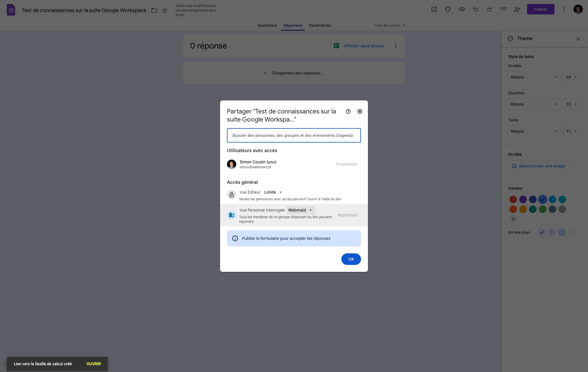Screen dimensions: 588x372
Task: Click the Afficher dans Sheets link
Action: [x=364, y=46]
